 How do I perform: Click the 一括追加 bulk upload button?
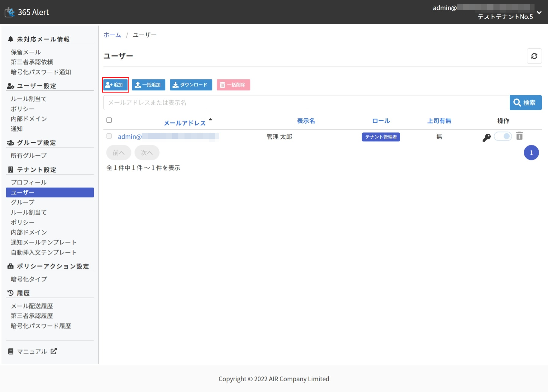148,85
